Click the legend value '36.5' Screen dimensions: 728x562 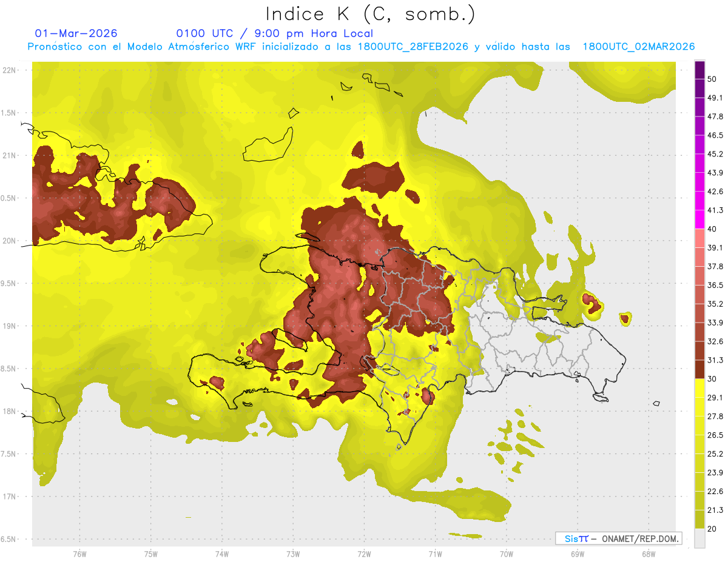715,285
